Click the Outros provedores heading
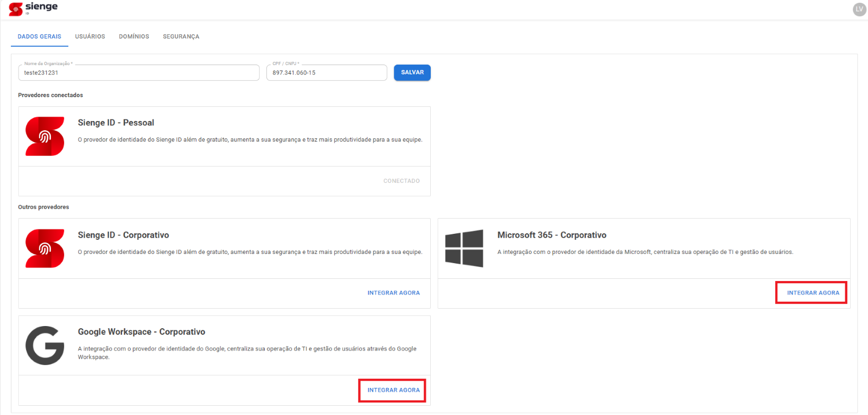This screenshot has width=868, height=415. click(x=43, y=207)
